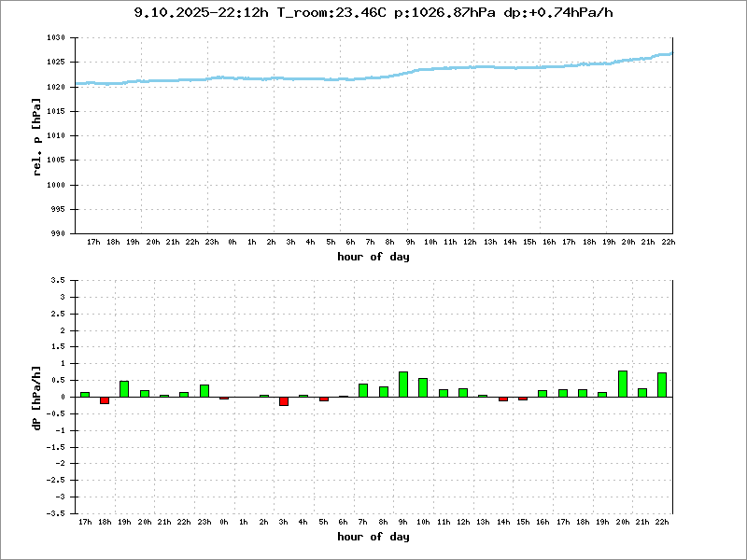
Task: Click 'hour of day' label under pressure chart
Action: coord(373,257)
